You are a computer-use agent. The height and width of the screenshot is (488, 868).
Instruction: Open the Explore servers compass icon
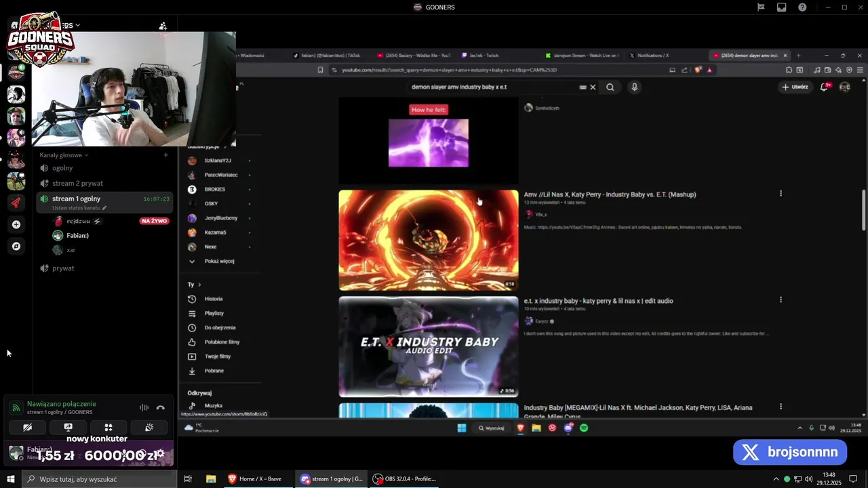click(16, 246)
